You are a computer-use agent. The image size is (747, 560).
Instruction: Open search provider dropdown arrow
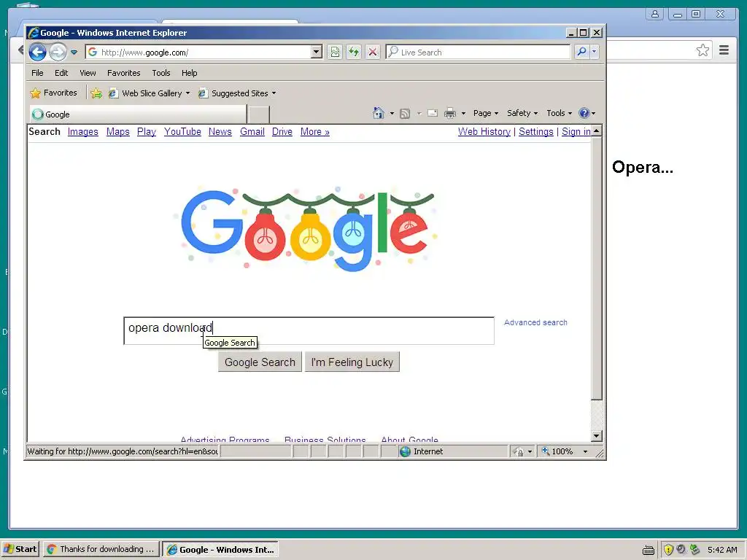point(594,52)
